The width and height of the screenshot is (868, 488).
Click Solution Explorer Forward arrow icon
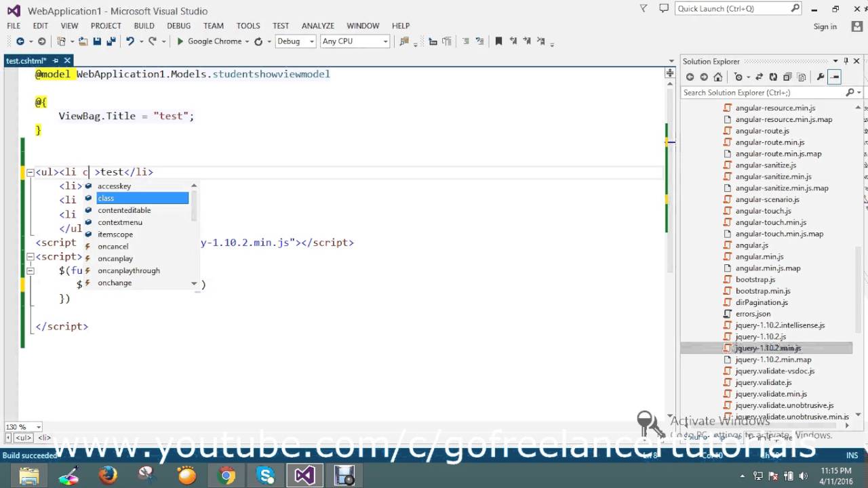(x=704, y=77)
